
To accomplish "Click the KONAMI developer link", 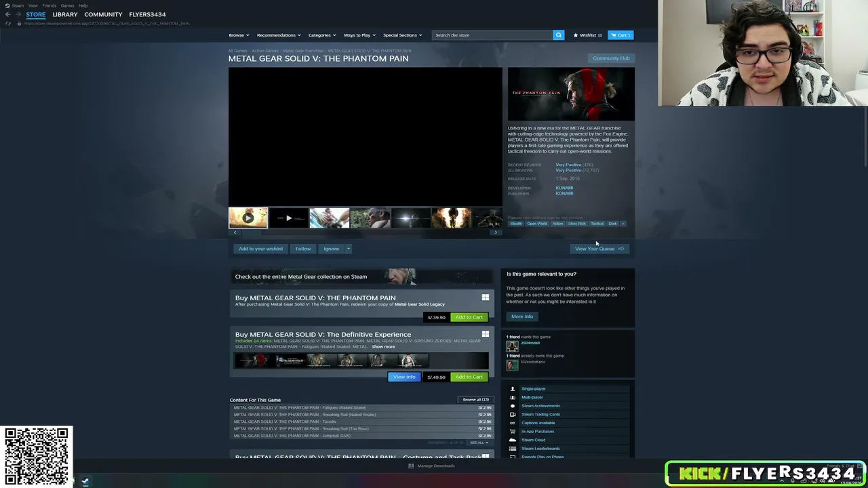I will tap(564, 188).
